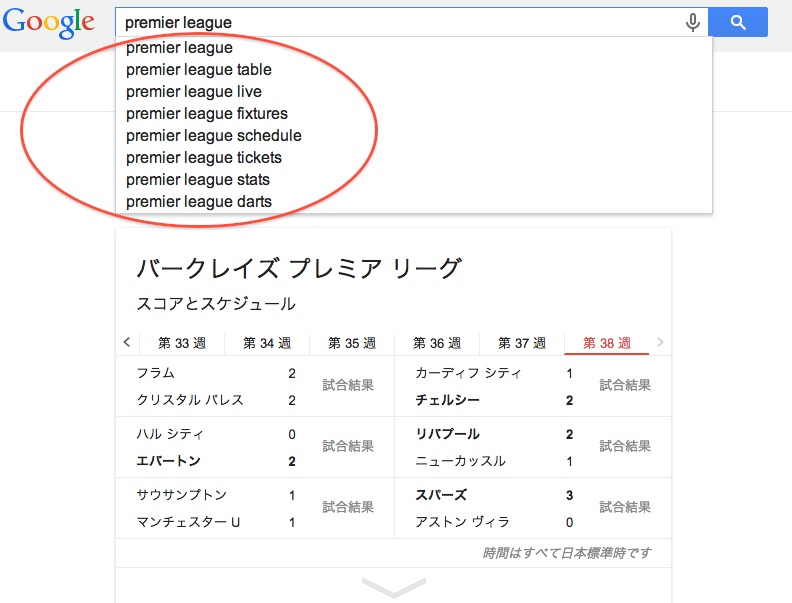The width and height of the screenshot is (792, 603).
Task: Choose the 'premier league live' suggestion
Action: point(194,92)
